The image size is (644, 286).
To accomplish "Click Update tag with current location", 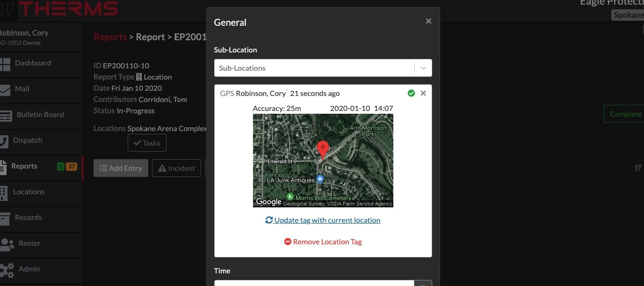I will [323, 220].
